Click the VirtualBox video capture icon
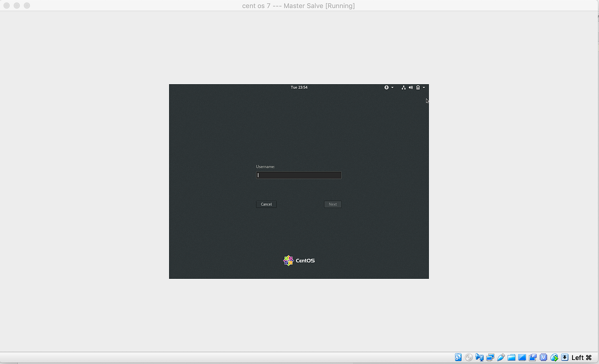Image resolution: width=599 pixels, height=364 pixels. [x=479, y=357]
